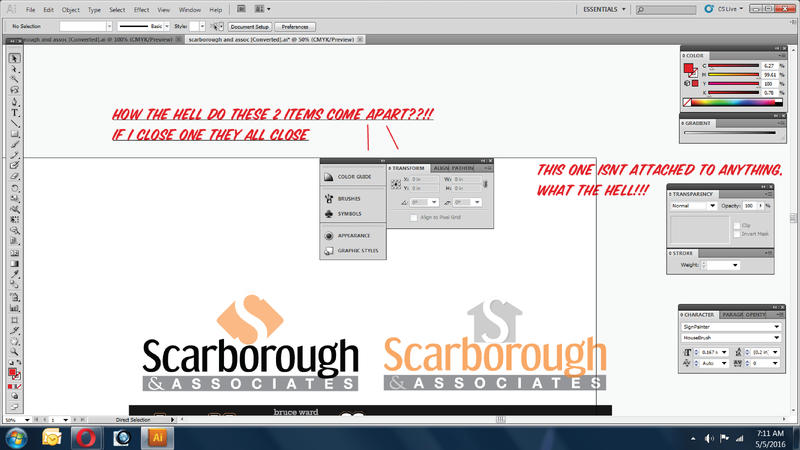Enable Align to Pixel Grid checkbox
The image size is (800, 450).
414,218
